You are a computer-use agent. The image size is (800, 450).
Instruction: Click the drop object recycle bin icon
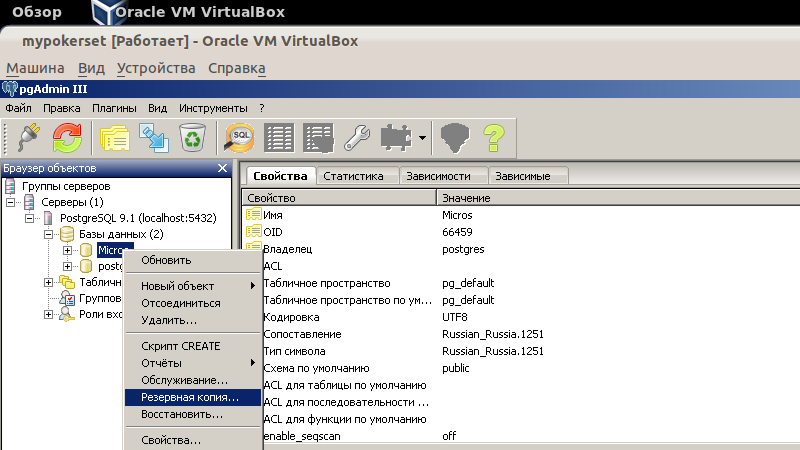tap(191, 137)
